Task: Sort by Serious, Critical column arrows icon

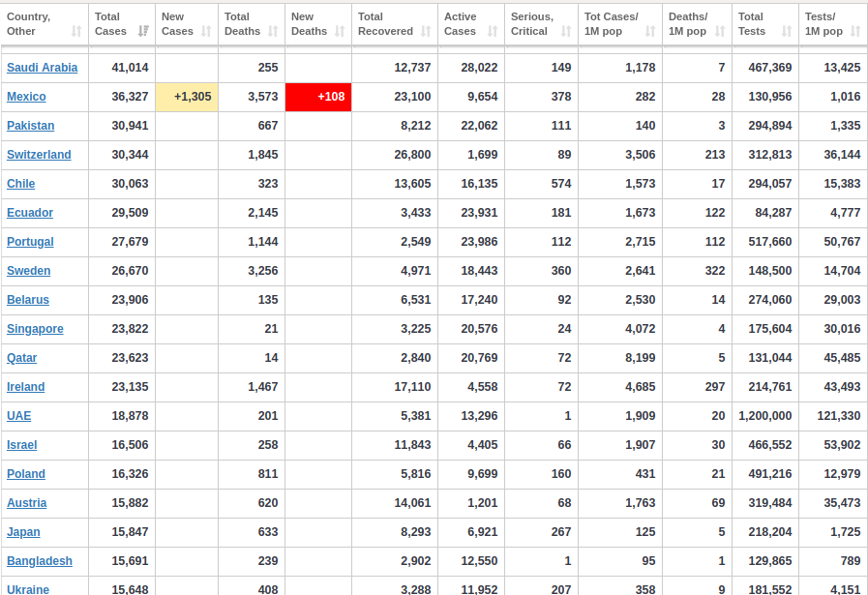Action: pyautogui.click(x=566, y=32)
